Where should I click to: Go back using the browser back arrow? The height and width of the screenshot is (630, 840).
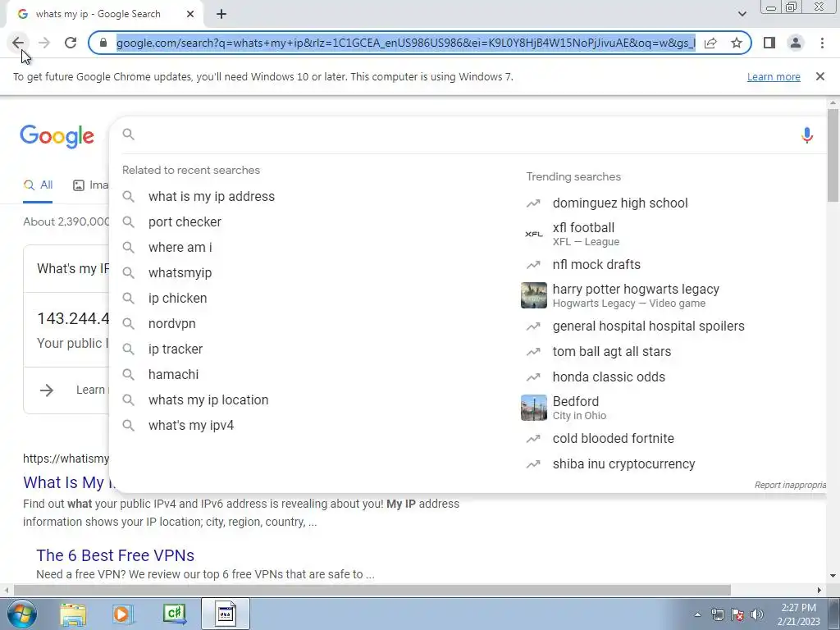[18, 43]
